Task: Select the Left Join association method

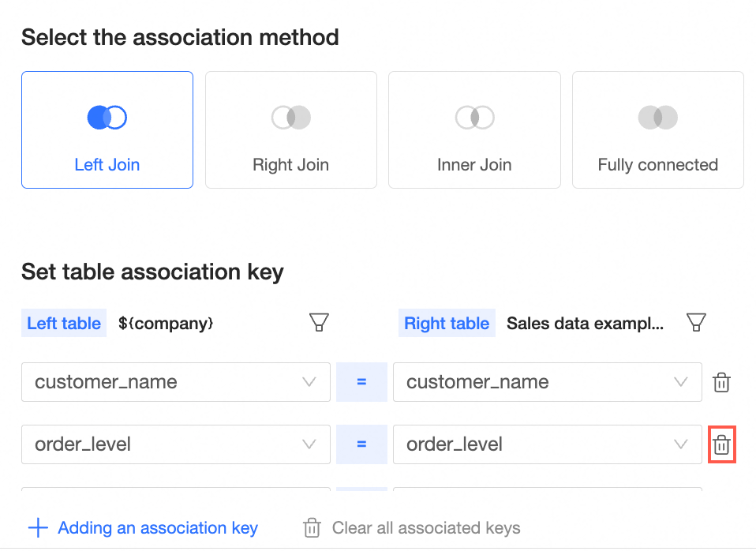Action: [107, 130]
